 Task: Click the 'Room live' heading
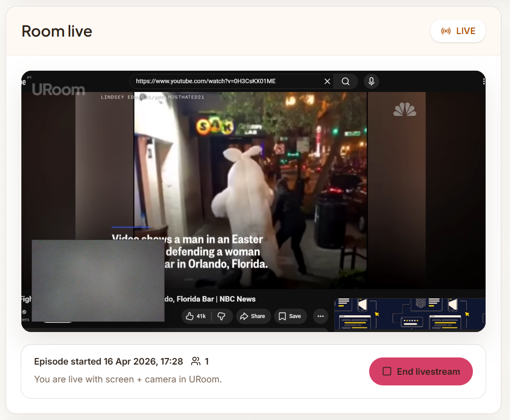(x=57, y=31)
